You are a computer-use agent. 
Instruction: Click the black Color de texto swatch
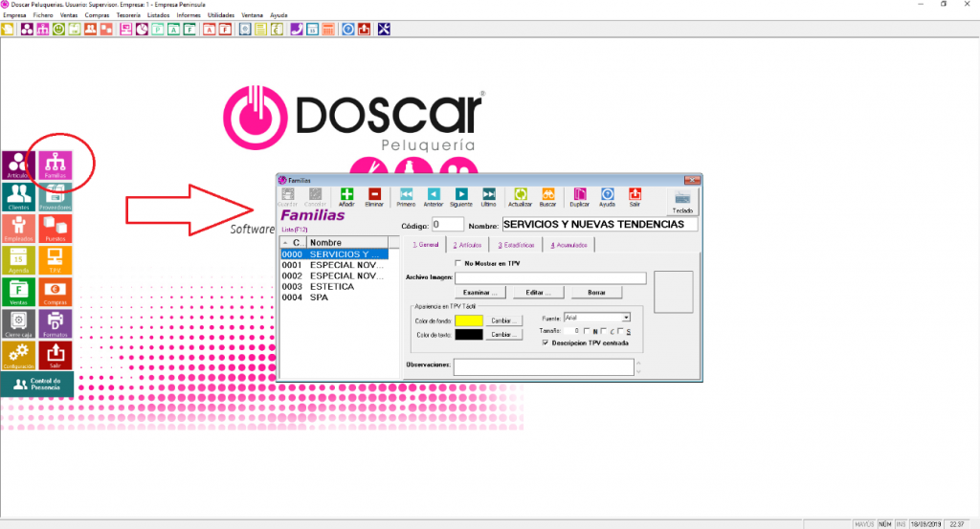469,335
